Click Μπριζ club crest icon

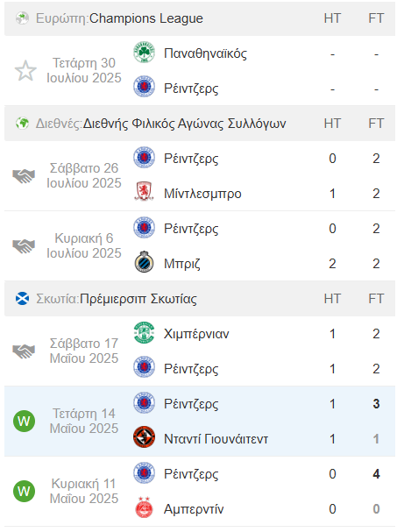tap(145, 262)
